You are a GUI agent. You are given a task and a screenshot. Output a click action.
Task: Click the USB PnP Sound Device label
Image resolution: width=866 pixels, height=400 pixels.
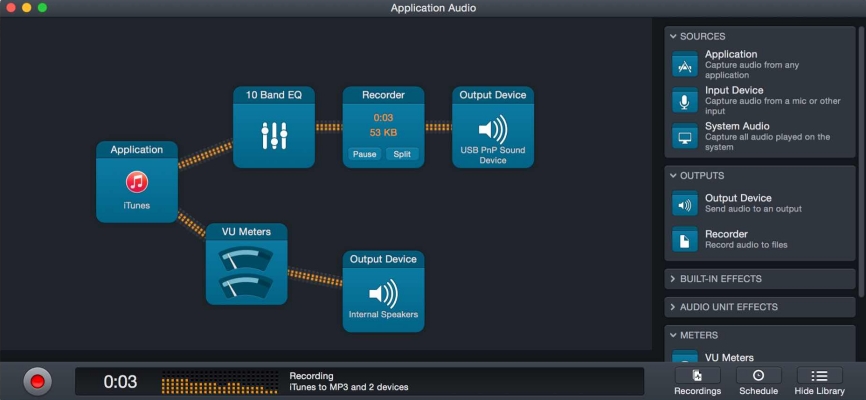pos(493,155)
